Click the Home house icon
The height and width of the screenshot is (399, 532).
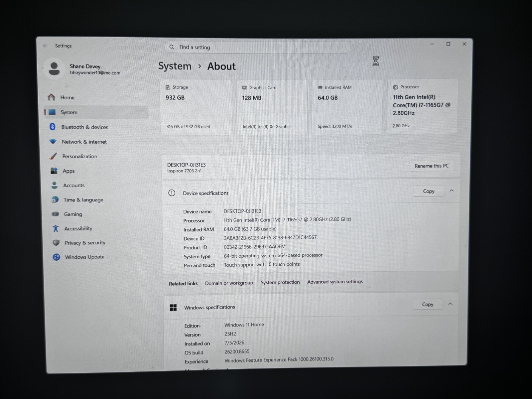(x=51, y=97)
